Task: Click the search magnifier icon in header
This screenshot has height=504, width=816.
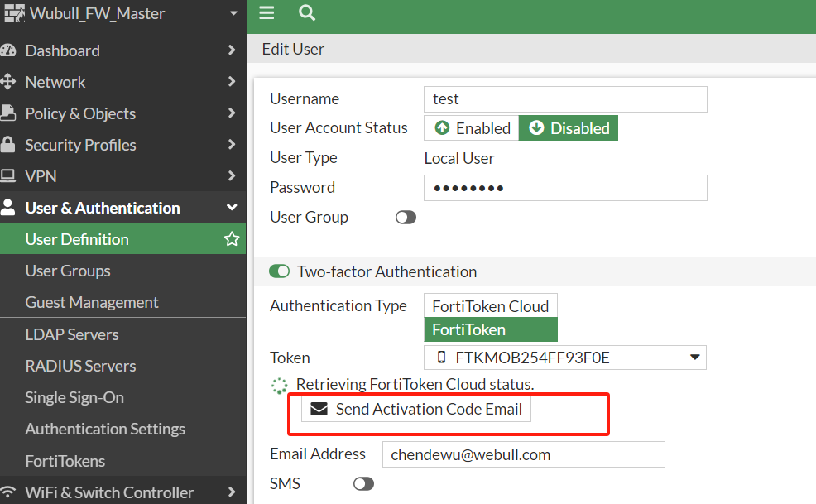Action: (x=307, y=12)
